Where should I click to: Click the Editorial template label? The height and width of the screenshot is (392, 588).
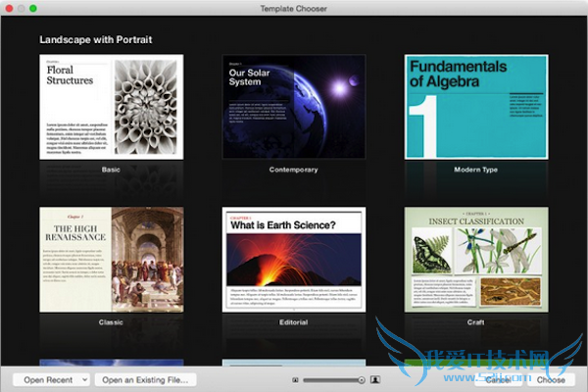[293, 322]
